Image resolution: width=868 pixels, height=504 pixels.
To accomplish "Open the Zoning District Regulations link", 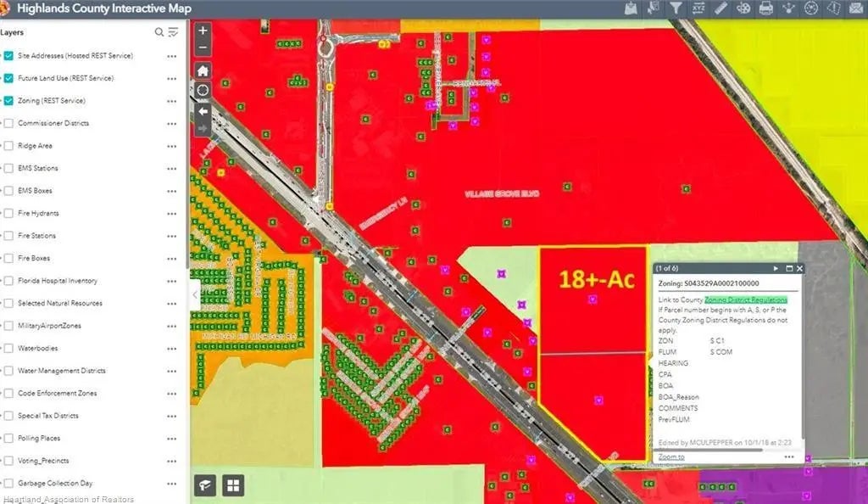I will (745, 300).
